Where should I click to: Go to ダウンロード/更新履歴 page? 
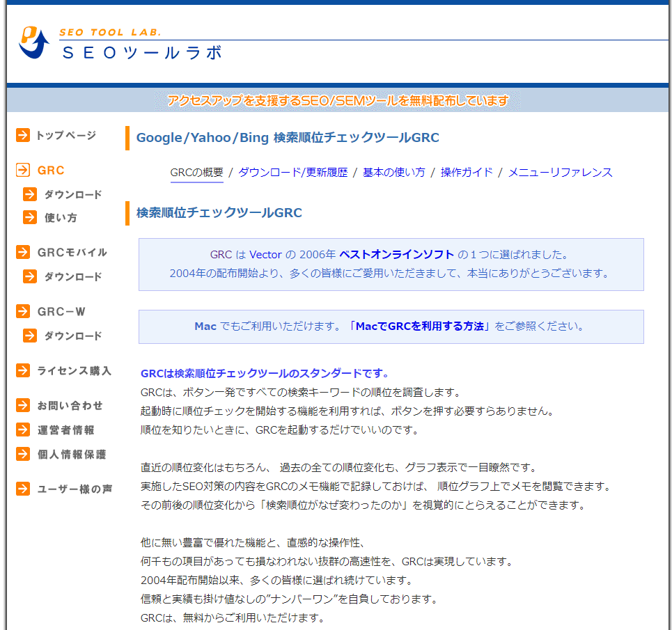point(292,173)
